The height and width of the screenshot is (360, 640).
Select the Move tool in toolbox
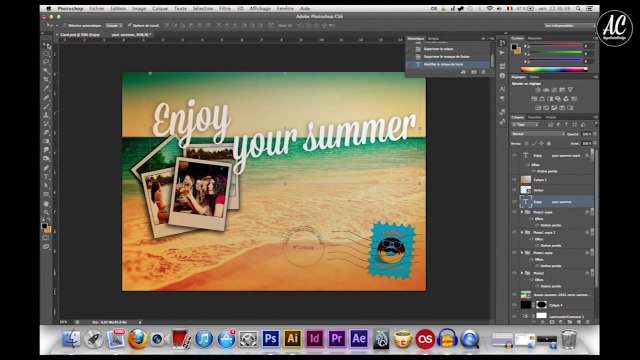(x=47, y=46)
